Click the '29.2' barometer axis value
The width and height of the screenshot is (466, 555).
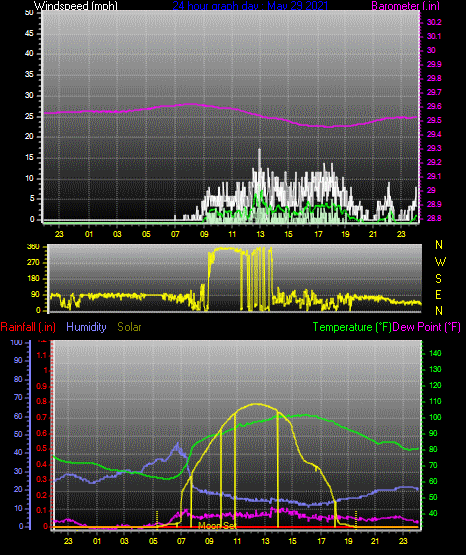coord(434,162)
